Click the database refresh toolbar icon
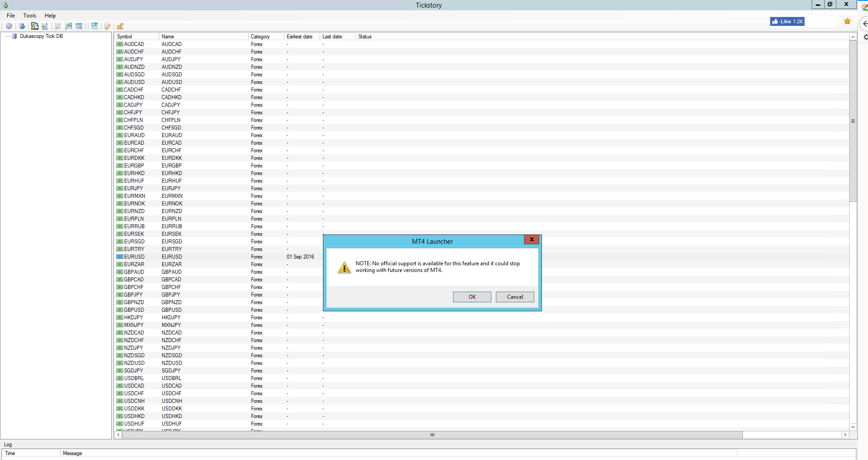Screen dimensions: 868x460 pyautogui.click(x=22, y=26)
